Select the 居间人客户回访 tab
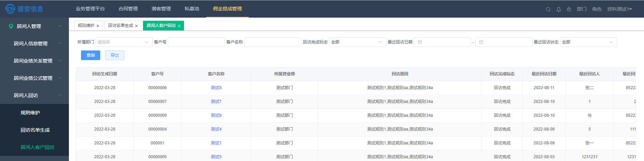The height and width of the screenshot is (161, 644). click(161, 26)
